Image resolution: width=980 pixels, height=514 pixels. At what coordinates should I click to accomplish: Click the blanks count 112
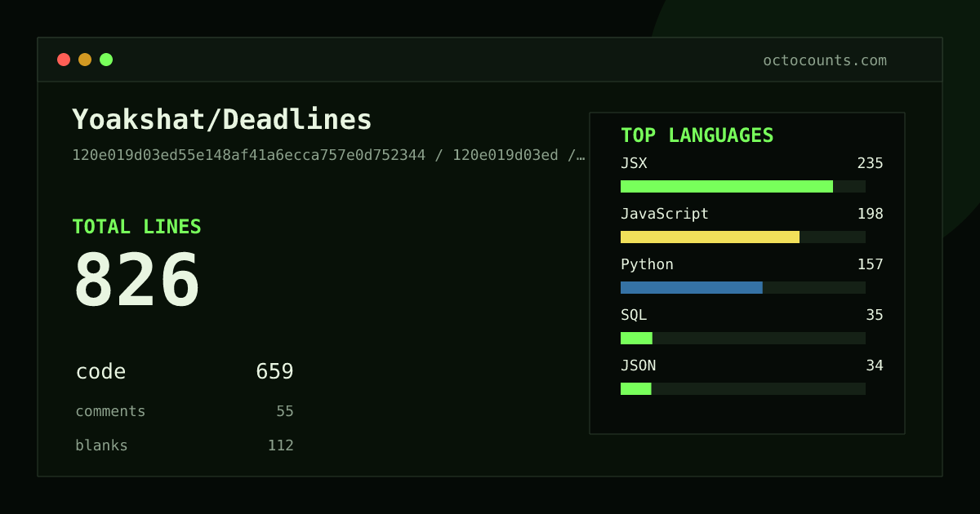pyautogui.click(x=281, y=445)
